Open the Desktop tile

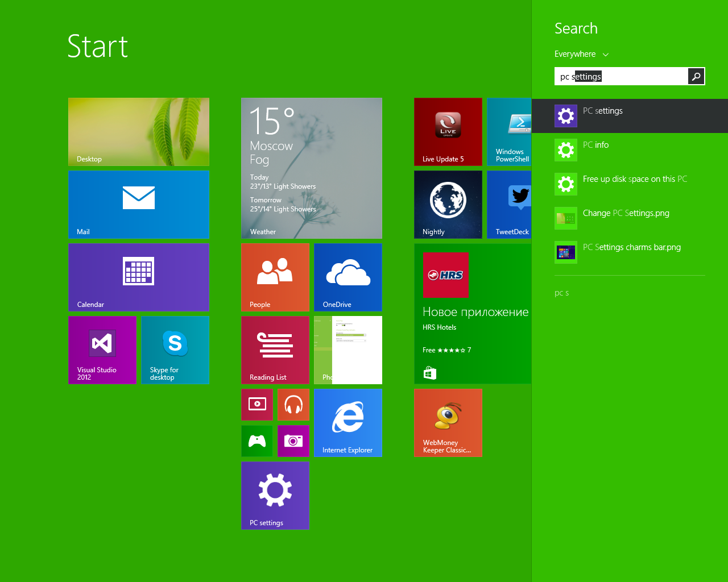click(139, 132)
